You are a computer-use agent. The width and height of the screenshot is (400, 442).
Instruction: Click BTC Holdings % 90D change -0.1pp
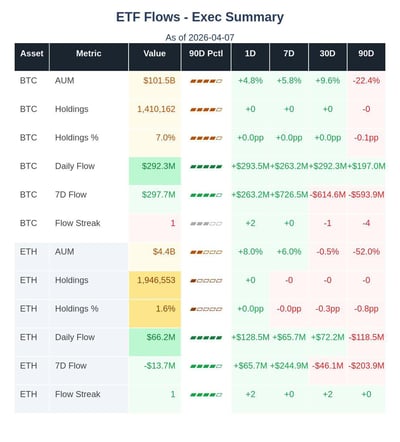(366, 138)
